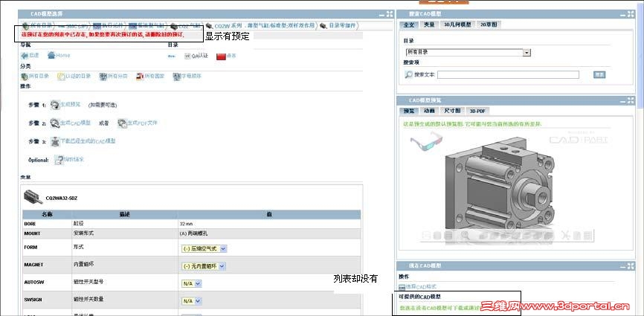Image resolution: width=644 pixels, height=316 pixels.
Task: Open the QA认证 catalog icon
Action: coord(187,56)
